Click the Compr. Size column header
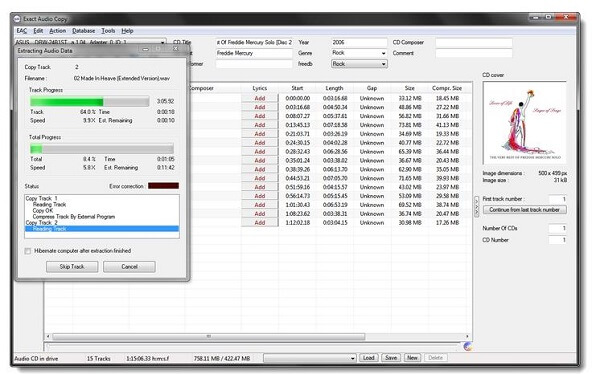600x374 pixels. click(x=447, y=88)
